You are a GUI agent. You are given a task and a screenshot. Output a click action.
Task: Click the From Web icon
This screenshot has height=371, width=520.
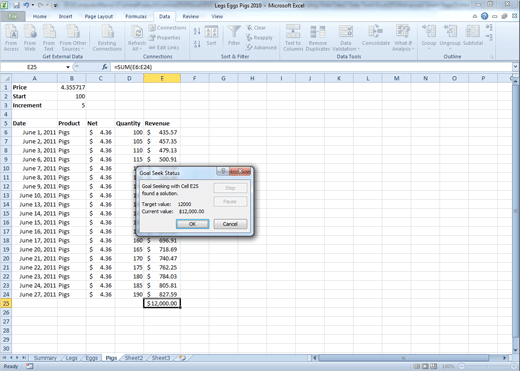coord(30,38)
